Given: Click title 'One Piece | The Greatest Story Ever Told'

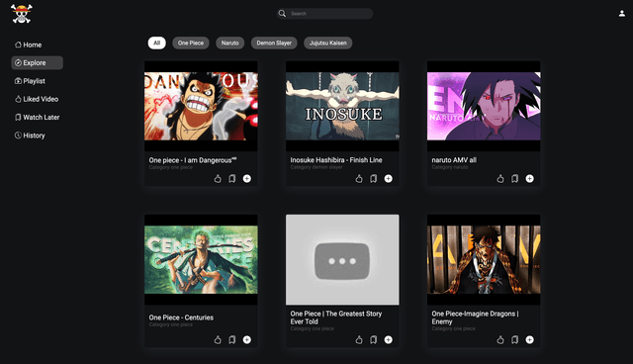Looking at the screenshot, I should [336, 318].
